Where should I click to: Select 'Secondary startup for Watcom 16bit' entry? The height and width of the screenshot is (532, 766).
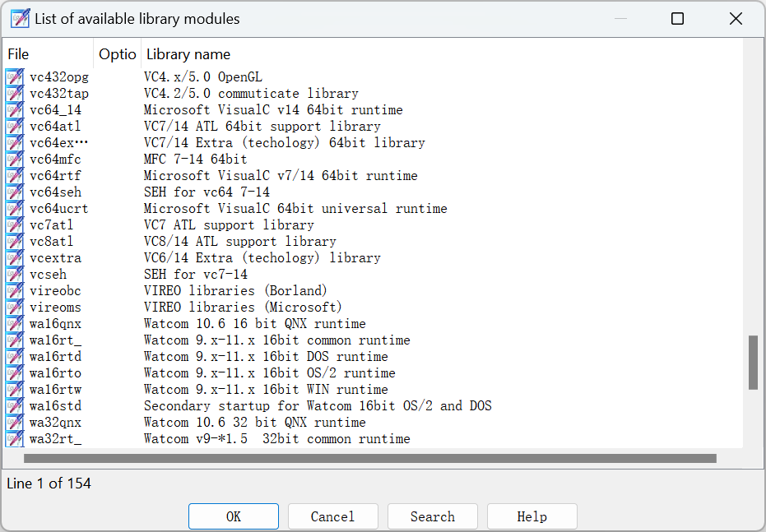pyautogui.click(x=318, y=406)
